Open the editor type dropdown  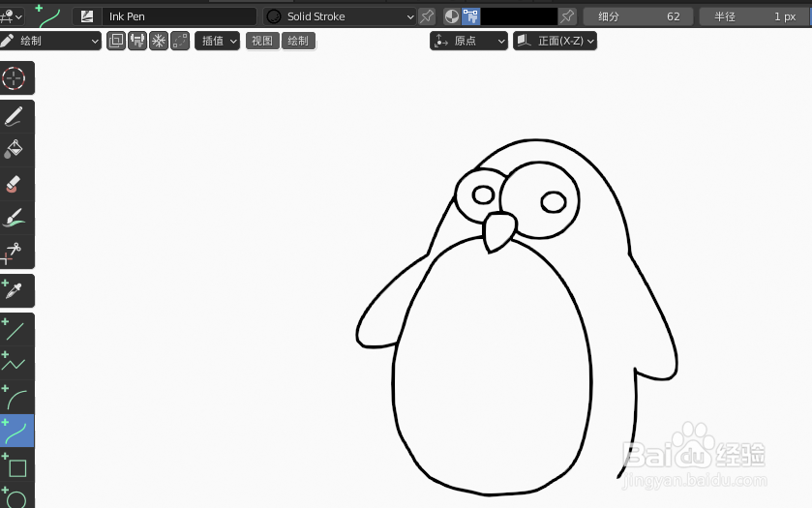click(x=12, y=16)
